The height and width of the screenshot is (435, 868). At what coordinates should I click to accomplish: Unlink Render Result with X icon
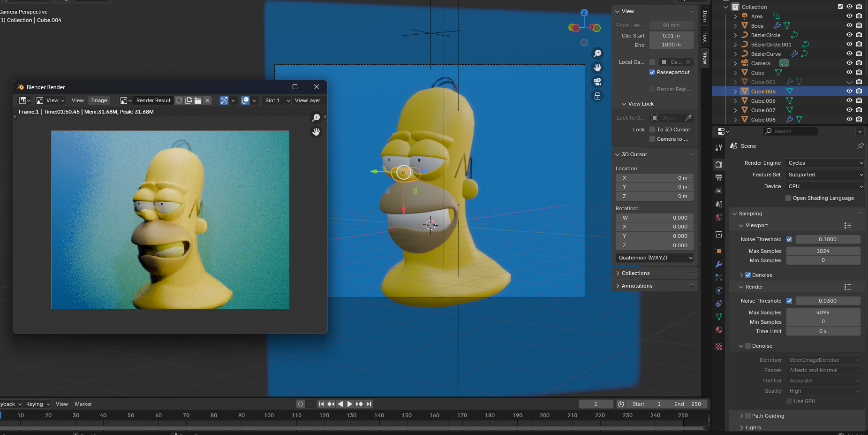[207, 100]
